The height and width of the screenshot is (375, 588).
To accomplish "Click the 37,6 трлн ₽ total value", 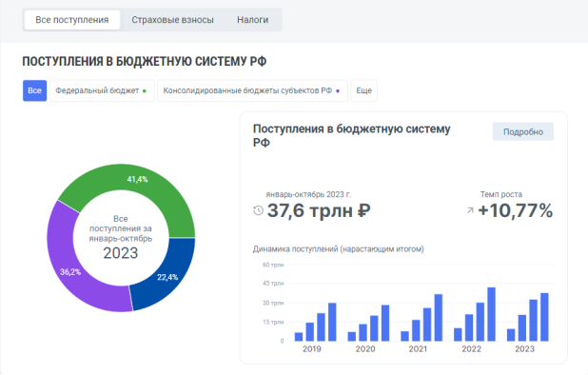I will 319,210.
